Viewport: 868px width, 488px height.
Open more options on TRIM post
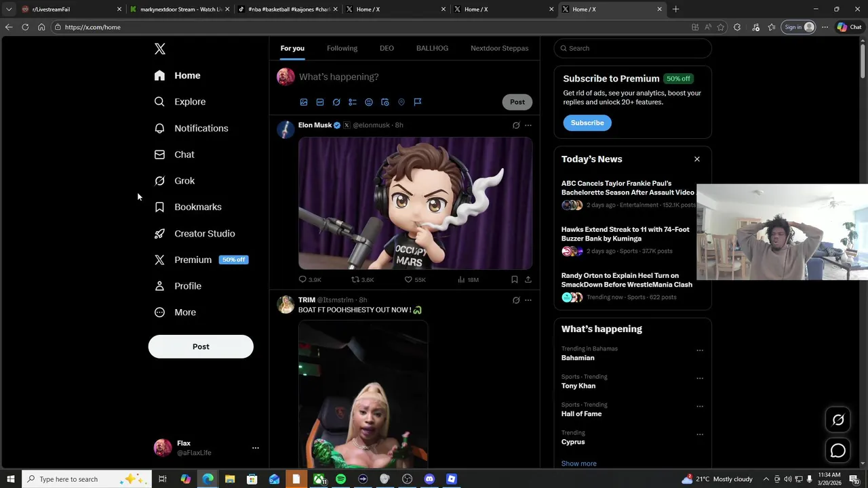click(x=528, y=300)
